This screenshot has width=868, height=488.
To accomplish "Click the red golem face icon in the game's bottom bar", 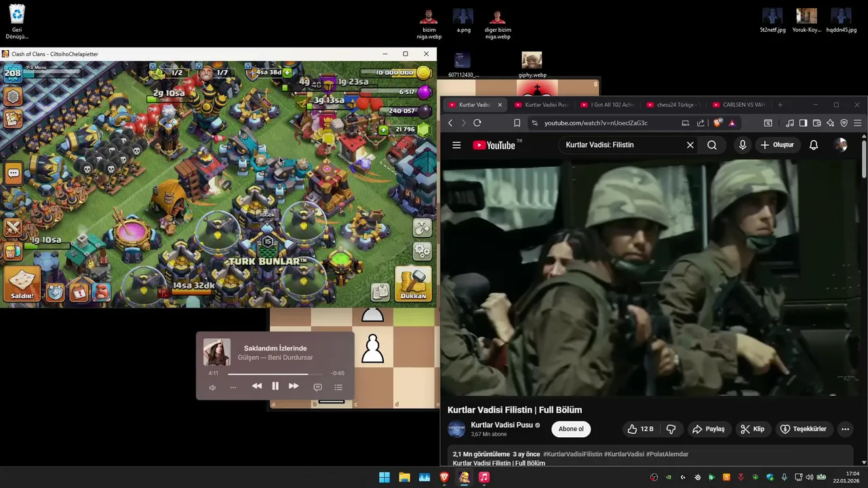I will click(102, 292).
